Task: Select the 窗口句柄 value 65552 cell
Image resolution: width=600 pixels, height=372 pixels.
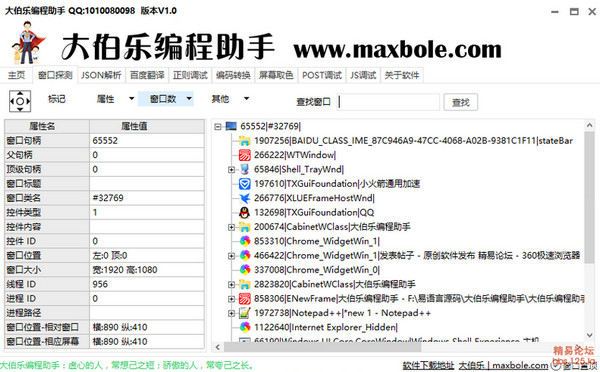Action: (x=147, y=140)
